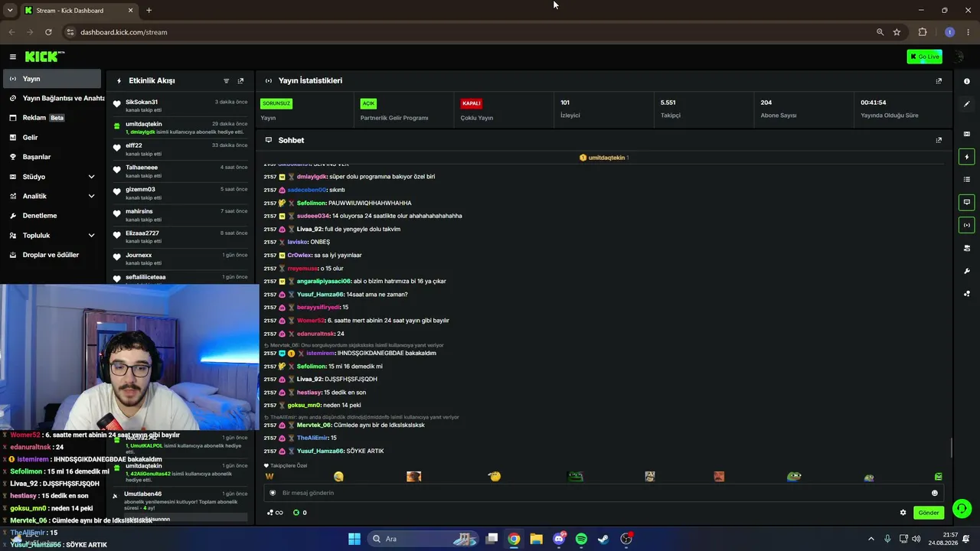Toggle the stream stats panel icon in the right sidebar
The height and width of the screenshot is (551, 980).
tap(967, 225)
